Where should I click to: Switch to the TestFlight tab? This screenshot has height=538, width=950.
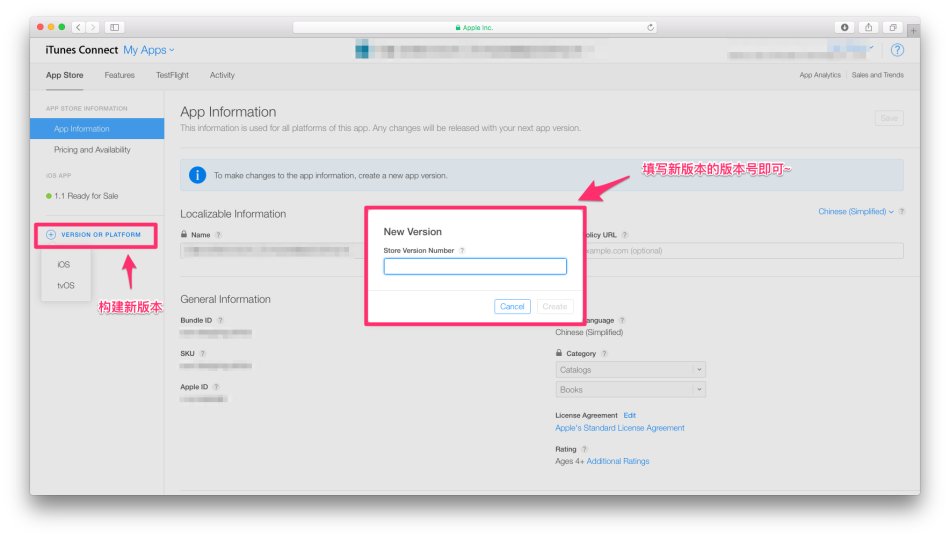(x=172, y=75)
